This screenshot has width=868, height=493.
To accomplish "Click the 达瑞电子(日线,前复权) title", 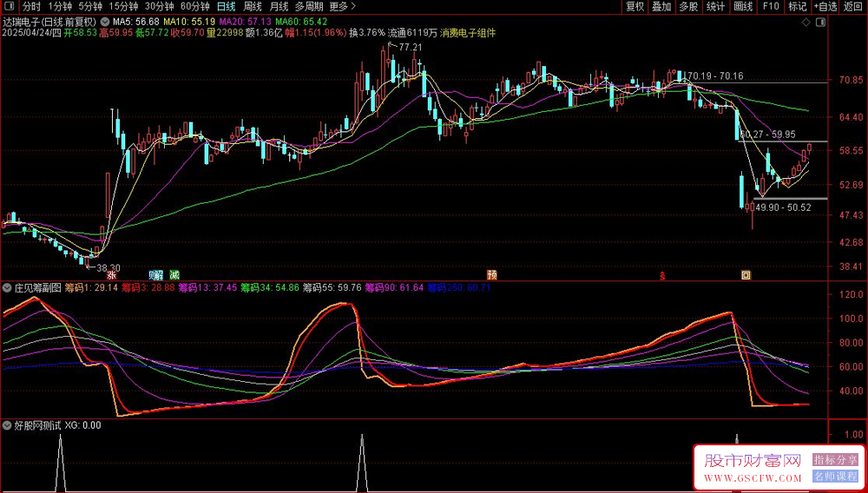I will [x=49, y=22].
